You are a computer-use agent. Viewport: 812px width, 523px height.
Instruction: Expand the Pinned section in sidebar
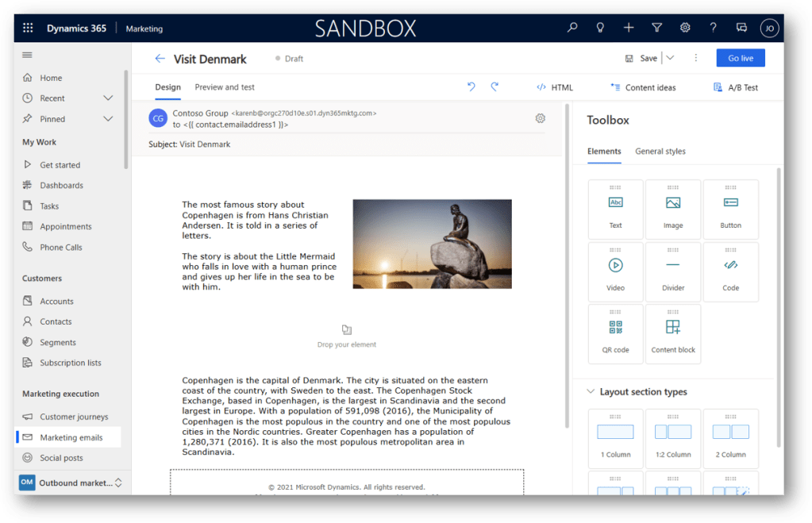coord(108,119)
